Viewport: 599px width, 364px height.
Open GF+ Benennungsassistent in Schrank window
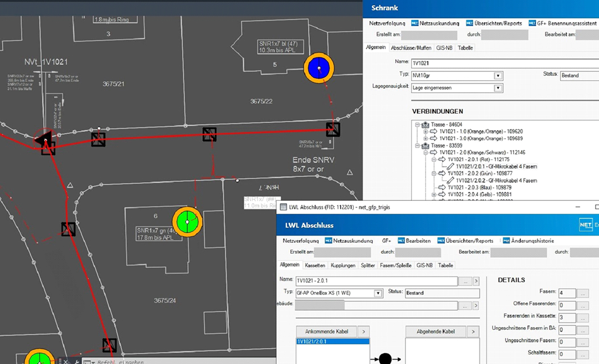(563, 23)
